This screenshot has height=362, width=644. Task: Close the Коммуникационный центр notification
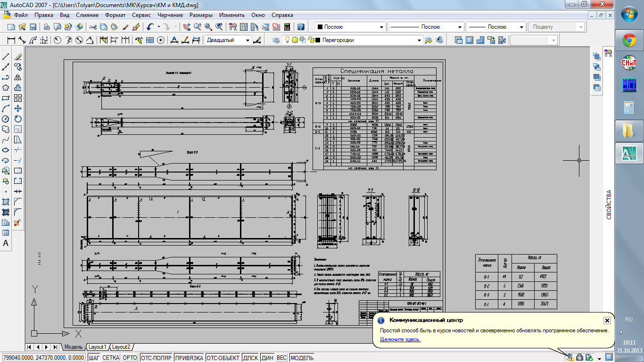tap(607, 321)
